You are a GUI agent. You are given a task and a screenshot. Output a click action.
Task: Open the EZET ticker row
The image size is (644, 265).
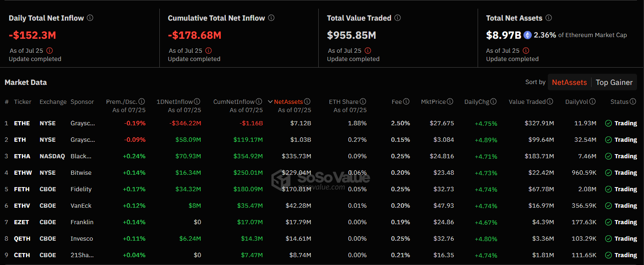tap(322, 222)
